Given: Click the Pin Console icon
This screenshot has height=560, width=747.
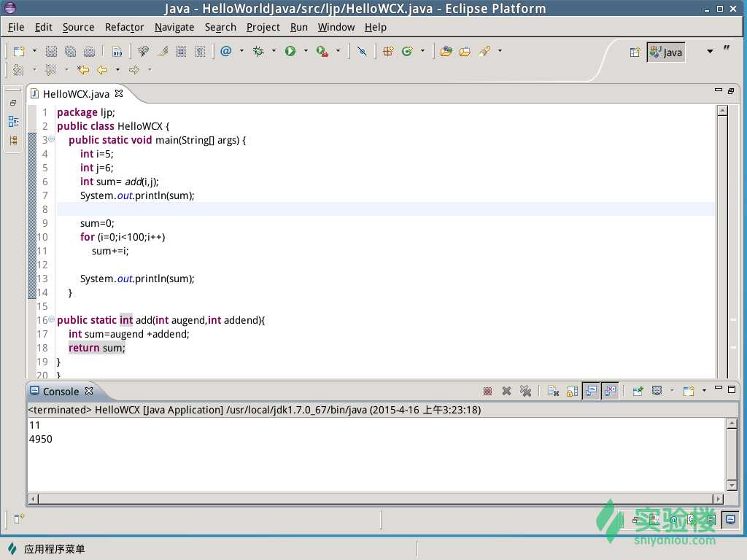Looking at the screenshot, I should [x=638, y=392].
